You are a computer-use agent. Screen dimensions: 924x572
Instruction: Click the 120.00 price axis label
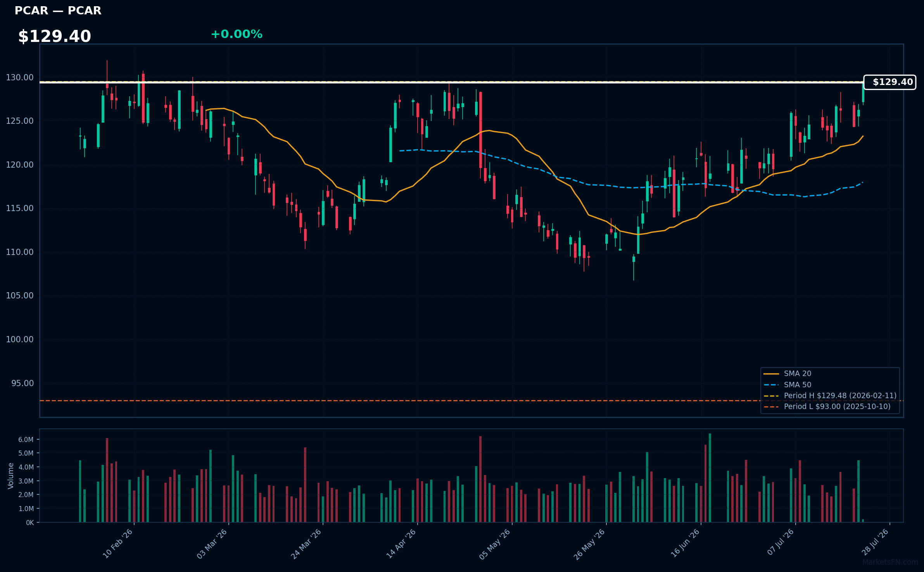(x=20, y=165)
